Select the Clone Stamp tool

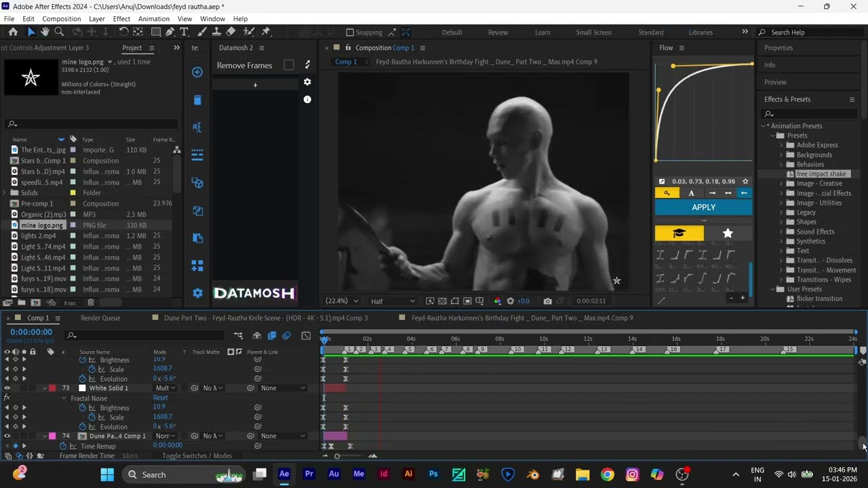[x=216, y=32]
